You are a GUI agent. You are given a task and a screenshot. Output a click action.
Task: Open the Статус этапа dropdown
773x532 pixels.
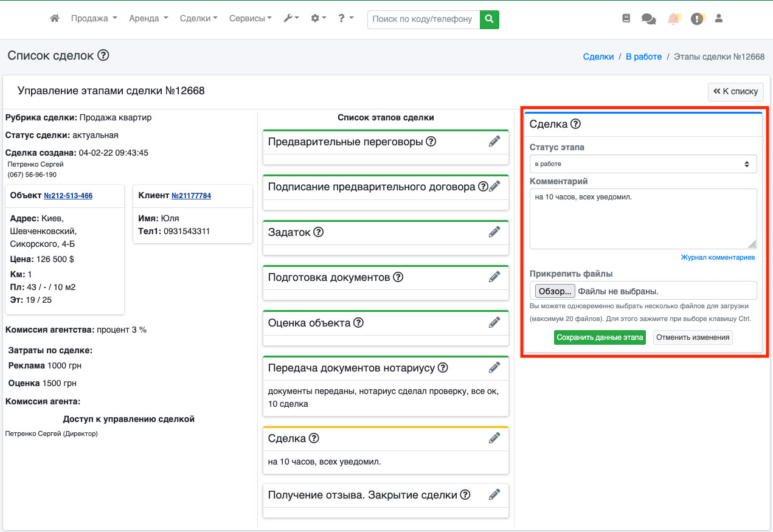pyautogui.click(x=643, y=164)
